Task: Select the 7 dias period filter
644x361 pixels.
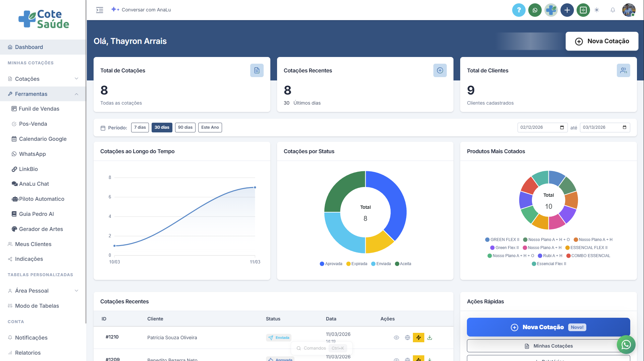Action: click(140, 127)
